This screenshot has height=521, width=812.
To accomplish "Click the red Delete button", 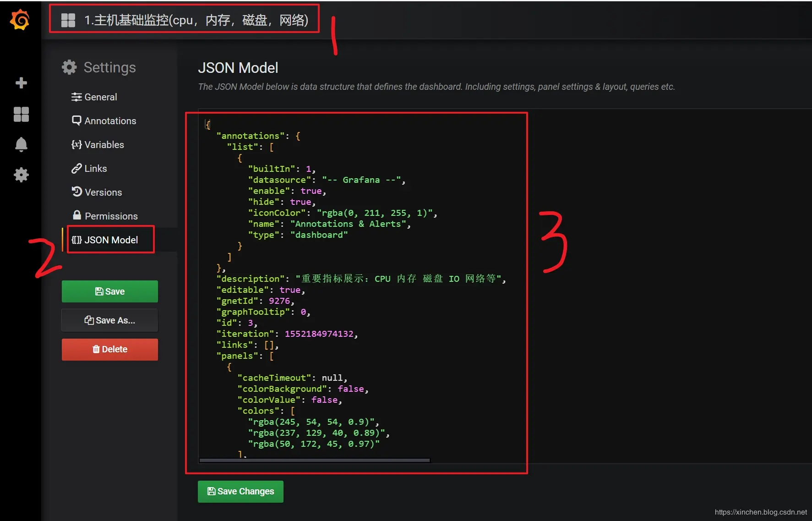I will (110, 349).
